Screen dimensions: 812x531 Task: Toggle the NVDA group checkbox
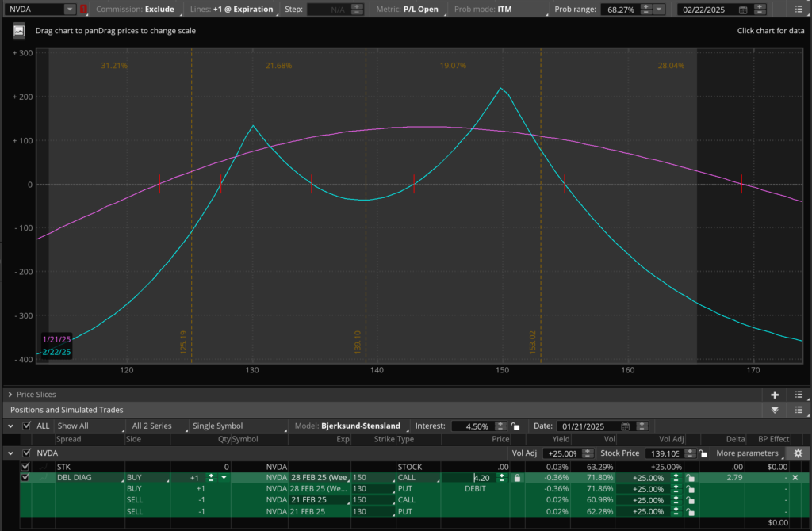tap(27, 453)
